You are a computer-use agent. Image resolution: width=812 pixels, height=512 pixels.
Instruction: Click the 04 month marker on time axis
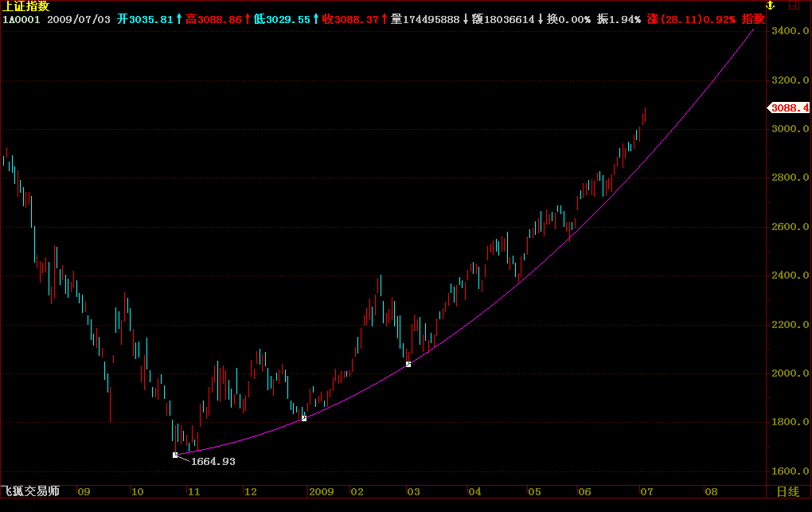tap(475, 492)
